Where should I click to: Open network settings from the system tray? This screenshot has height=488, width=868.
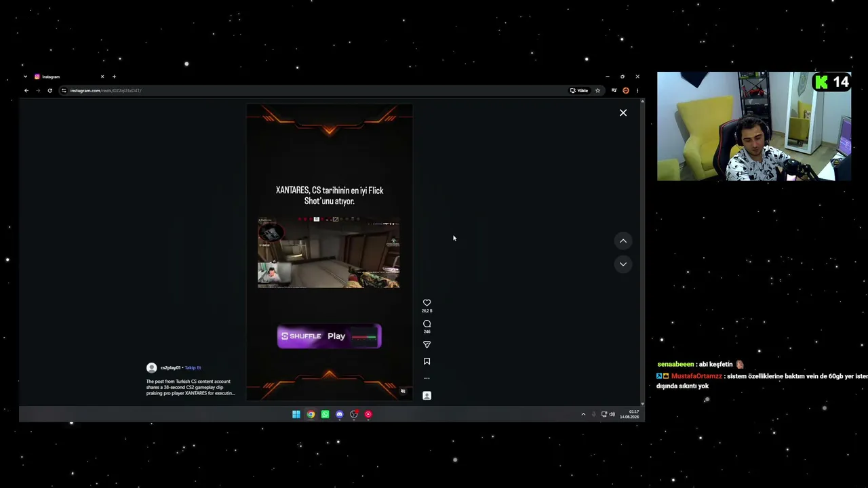tap(604, 414)
